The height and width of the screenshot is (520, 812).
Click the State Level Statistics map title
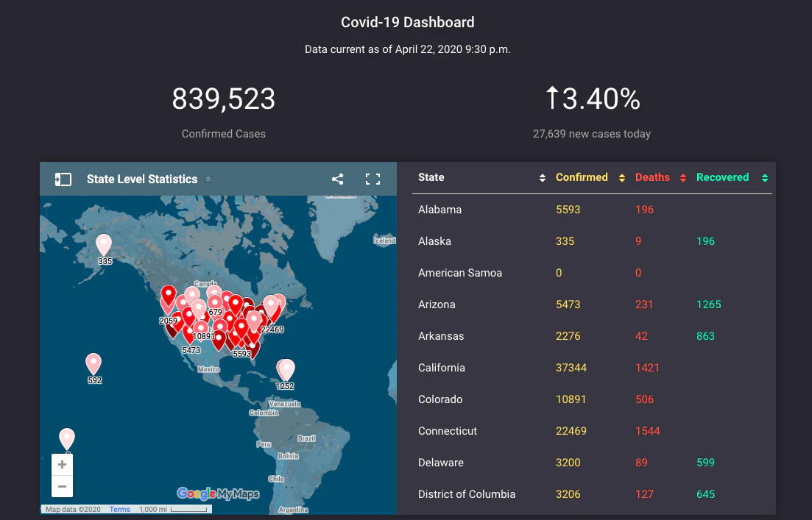point(142,179)
